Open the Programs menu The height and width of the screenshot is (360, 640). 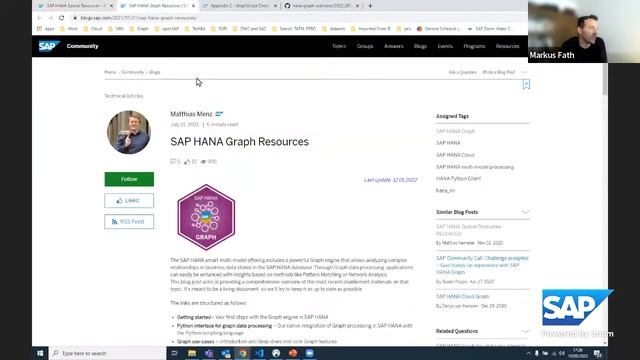[x=474, y=46]
